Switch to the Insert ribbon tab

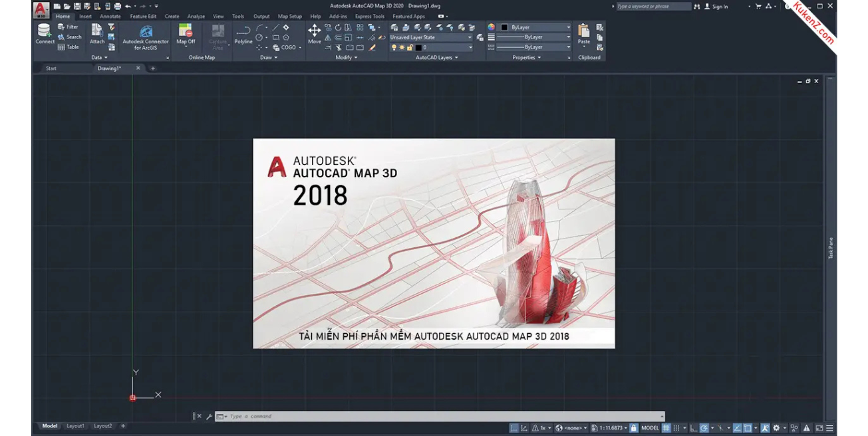(x=85, y=16)
